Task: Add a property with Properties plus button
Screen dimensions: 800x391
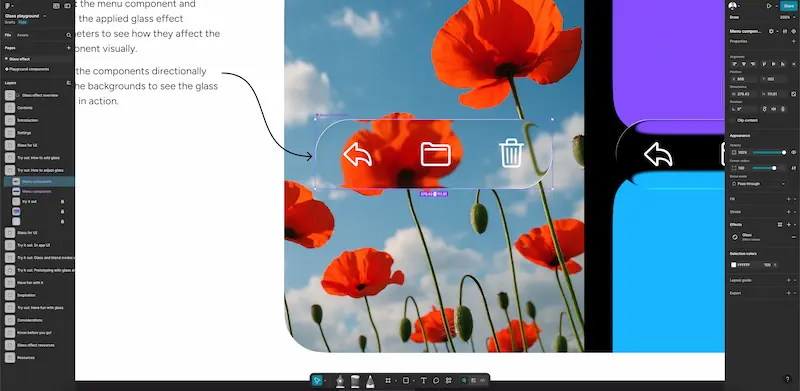Action: click(x=793, y=41)
